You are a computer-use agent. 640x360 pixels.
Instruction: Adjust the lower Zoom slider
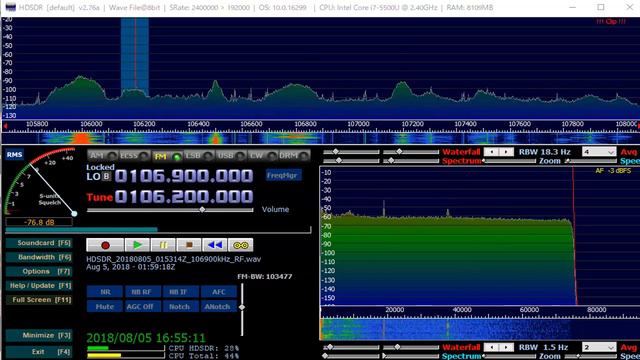(578, 356)
